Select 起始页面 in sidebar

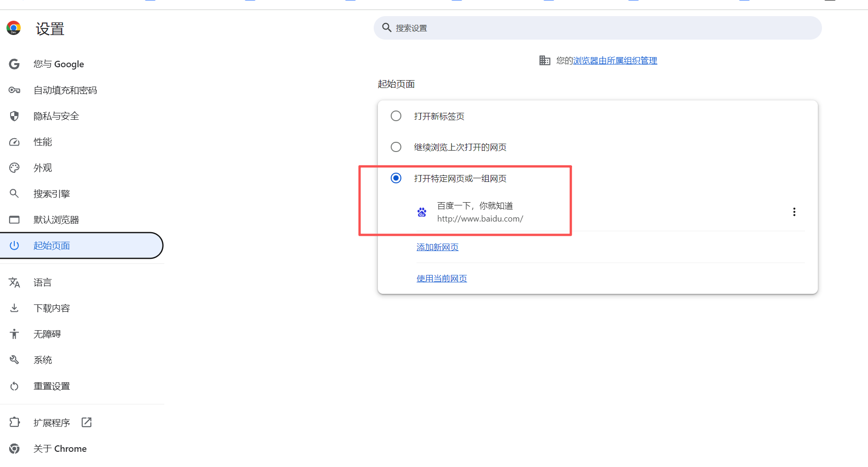click(81, 245)
